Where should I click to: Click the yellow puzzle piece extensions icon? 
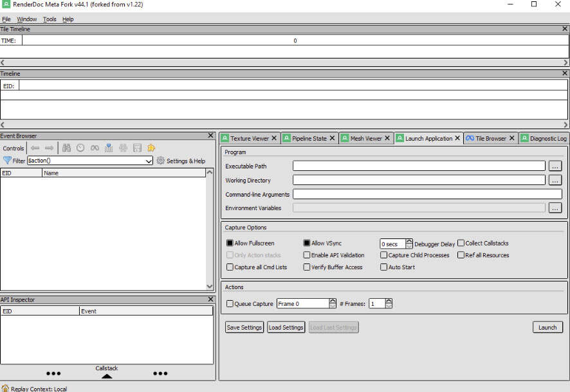[151, 148]
